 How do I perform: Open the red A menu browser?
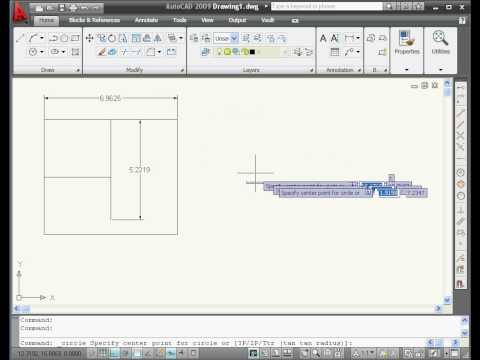[20, 13]
